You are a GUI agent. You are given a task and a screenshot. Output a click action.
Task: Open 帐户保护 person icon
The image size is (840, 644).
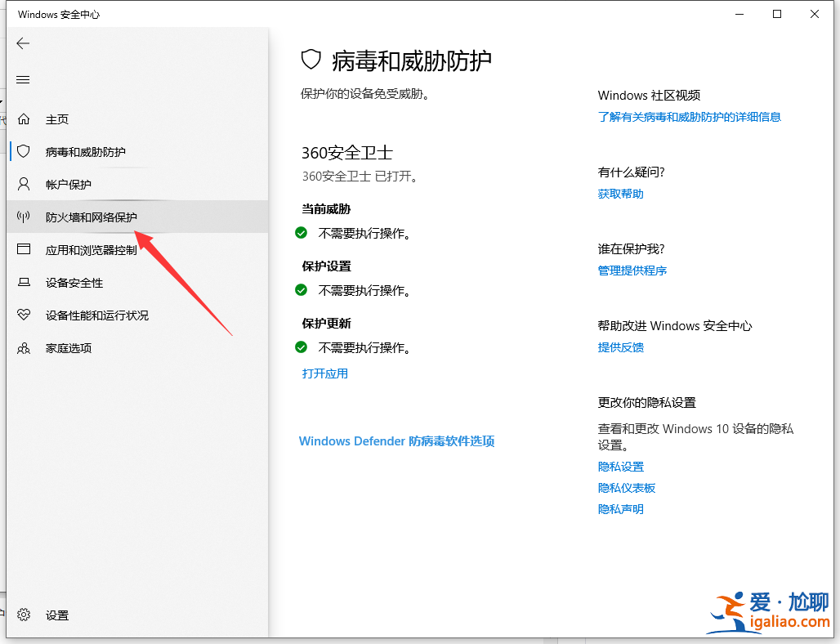pyautogui.click(x=23, y=184)
